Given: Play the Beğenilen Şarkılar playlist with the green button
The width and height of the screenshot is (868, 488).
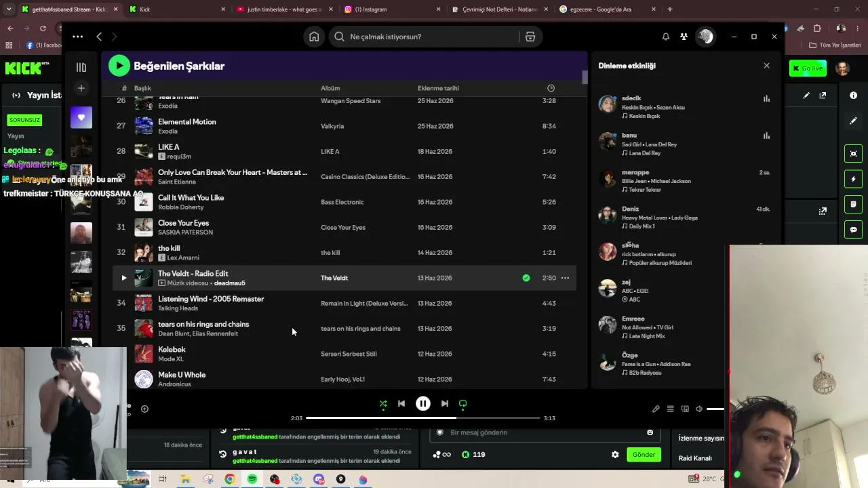Looking at the screenshot, I should (119, 66).
